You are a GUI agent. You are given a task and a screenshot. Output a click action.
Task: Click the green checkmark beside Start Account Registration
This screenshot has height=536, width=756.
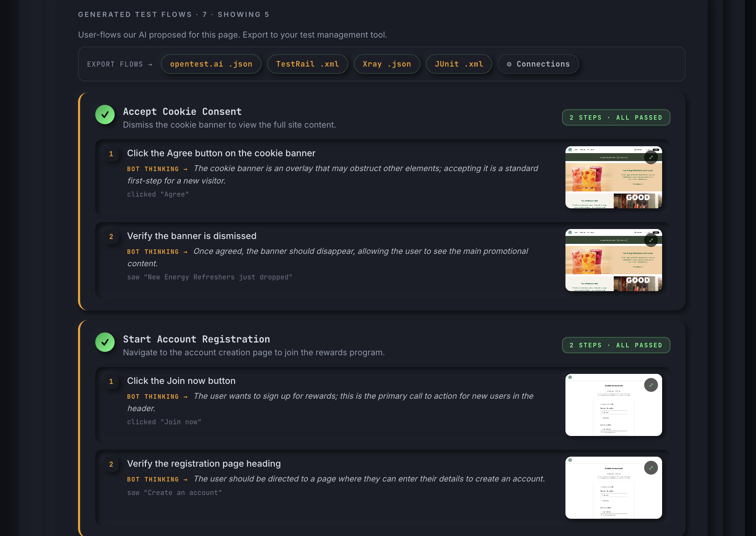105,342
